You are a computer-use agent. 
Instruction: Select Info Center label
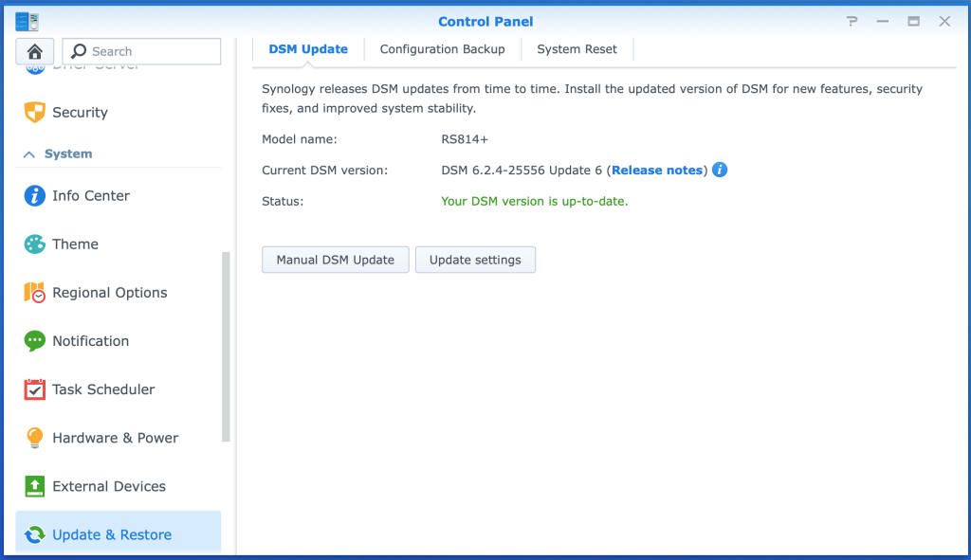91,195
